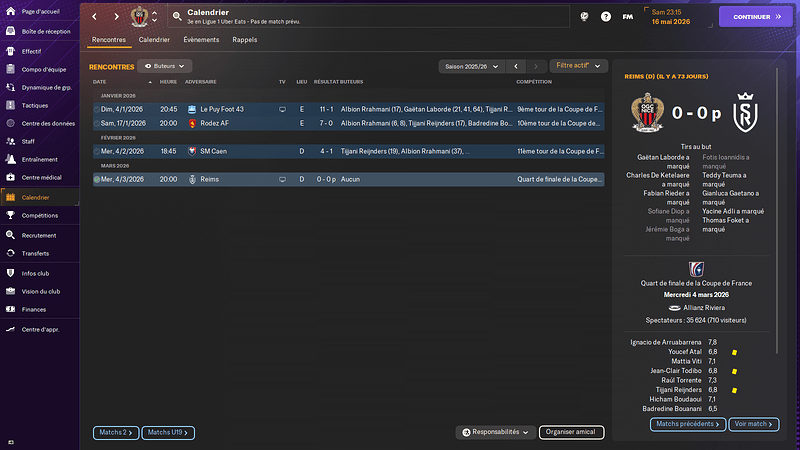The width and height of the screenshot is (800, 450).
Task: Sort by DATE column header
Action: tap(99, 82)
